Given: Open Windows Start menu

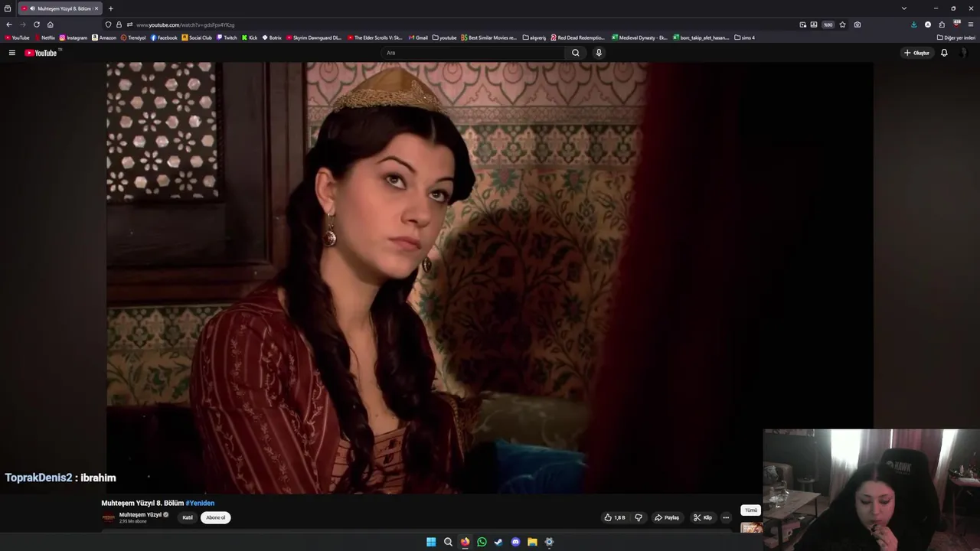Looking at the screenshot, I should click(x=431, y=542).
